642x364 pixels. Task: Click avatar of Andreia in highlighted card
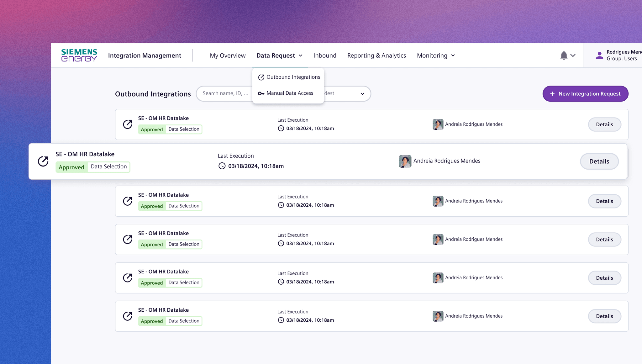tap(405, 161)
